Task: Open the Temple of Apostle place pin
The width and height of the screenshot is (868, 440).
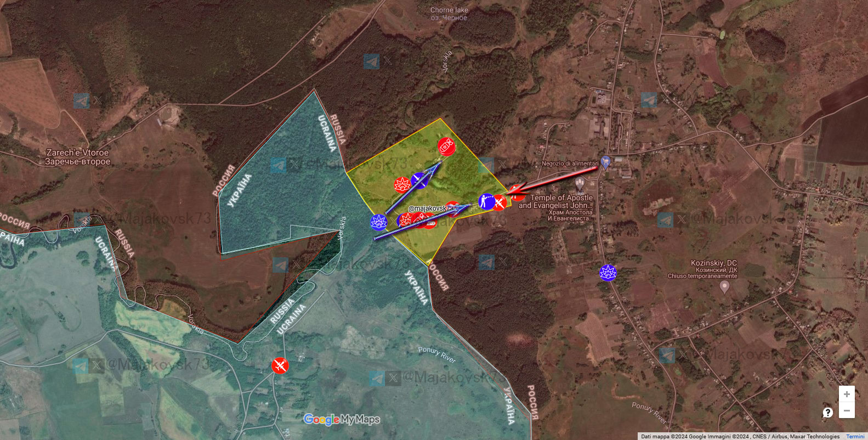Action: [x=580, y=184]
